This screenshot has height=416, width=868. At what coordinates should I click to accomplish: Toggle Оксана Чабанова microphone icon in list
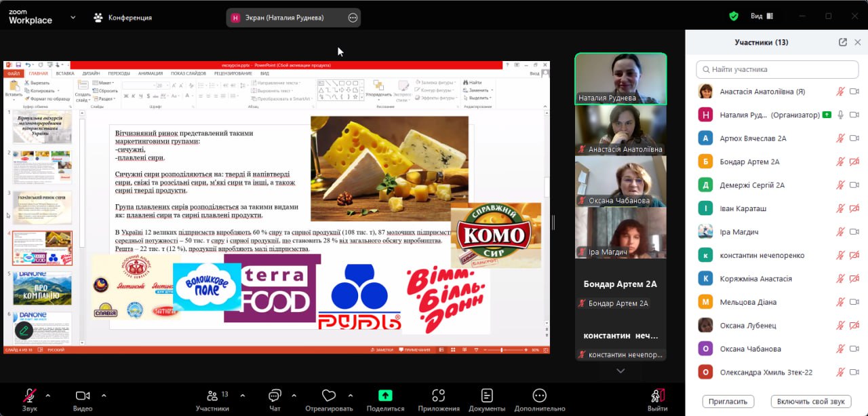[840, 349]
